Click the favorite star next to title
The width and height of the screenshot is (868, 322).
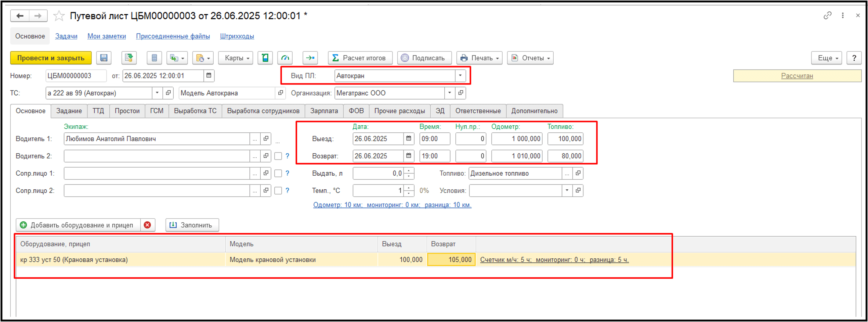click(x=59, y=16)
